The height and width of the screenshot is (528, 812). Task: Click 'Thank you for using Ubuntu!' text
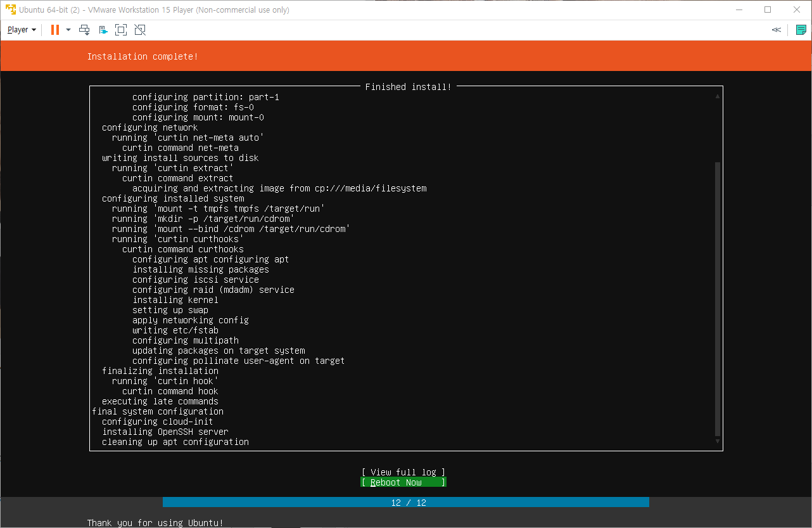coord(155,523)
